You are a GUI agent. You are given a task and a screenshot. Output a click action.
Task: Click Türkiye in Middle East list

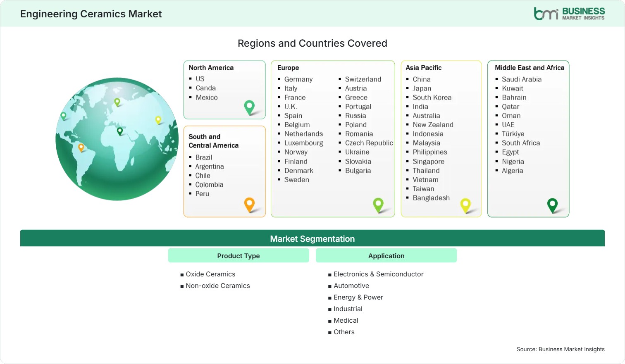(513, 134)
